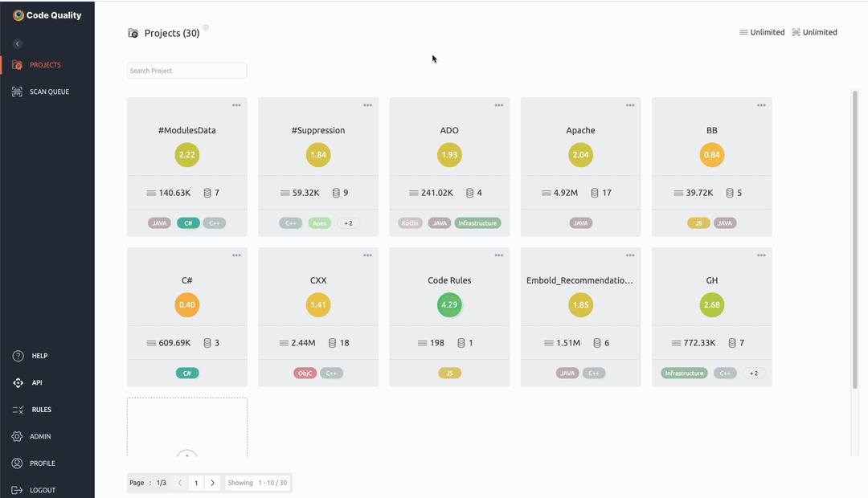Toggle the C# language tag on #ModulesData
The width and height of the screenshot is (868, 498).
188,222
